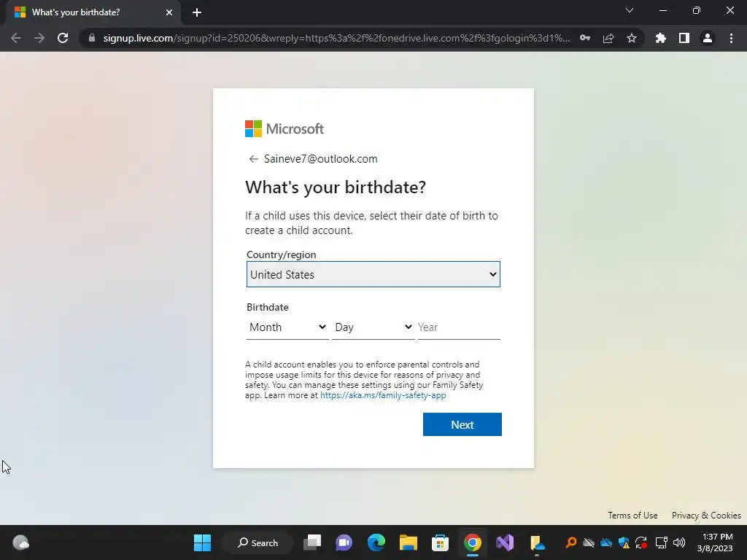Open the weather widget icon
Screen dimensions: 747x560
point(20,542)
